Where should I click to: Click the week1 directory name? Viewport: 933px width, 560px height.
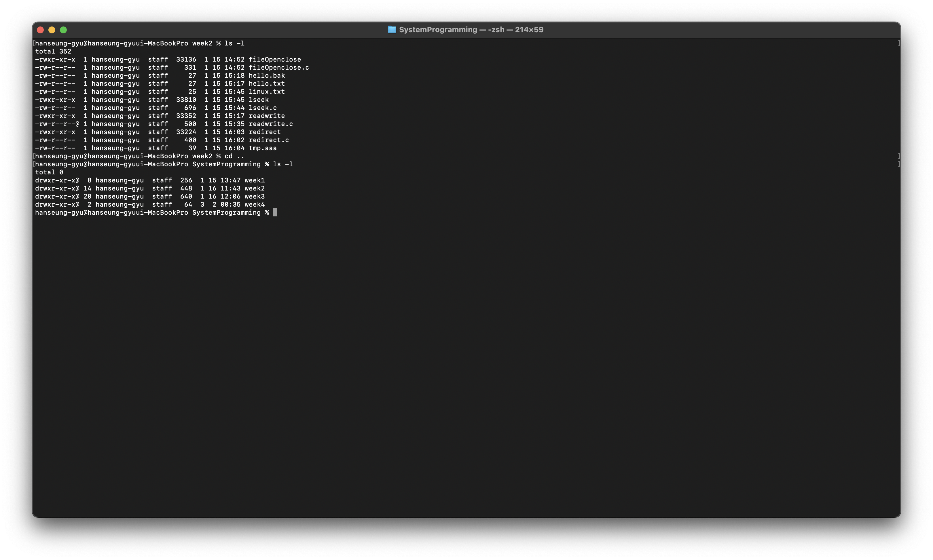[x=255, y=180]
